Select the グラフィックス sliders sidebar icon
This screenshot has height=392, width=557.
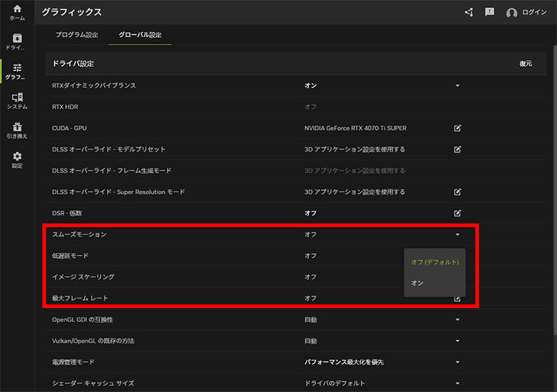(x=17, y=71)
